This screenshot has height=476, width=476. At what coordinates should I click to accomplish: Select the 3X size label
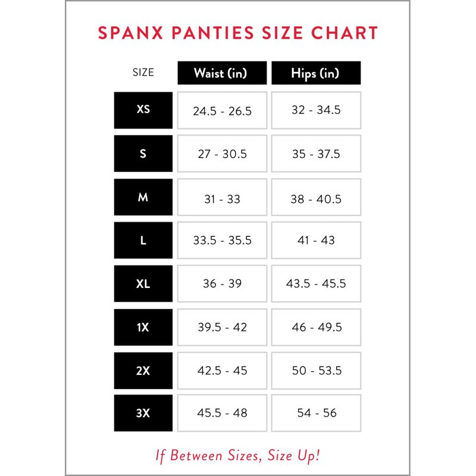[143, 413]
